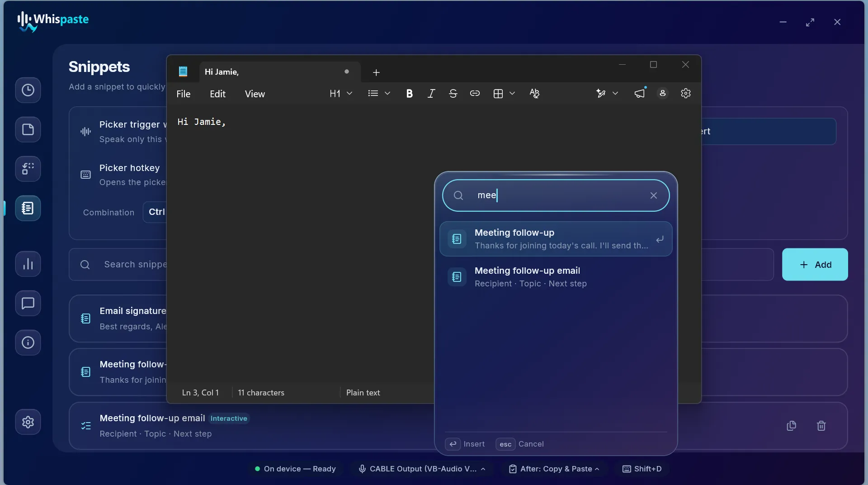The width and height of the screenshot is (868, 485).
Task: Open the statistics bar chart sidebar icon
Action: click(x=28, y=264)
